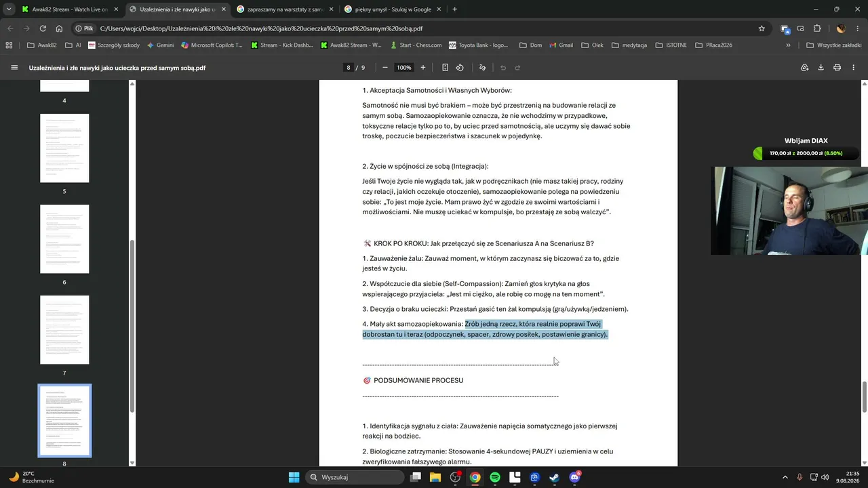Open Microsoft Copilot bookmark
Viewport: 868px width, 488px height.
point(212,45)
